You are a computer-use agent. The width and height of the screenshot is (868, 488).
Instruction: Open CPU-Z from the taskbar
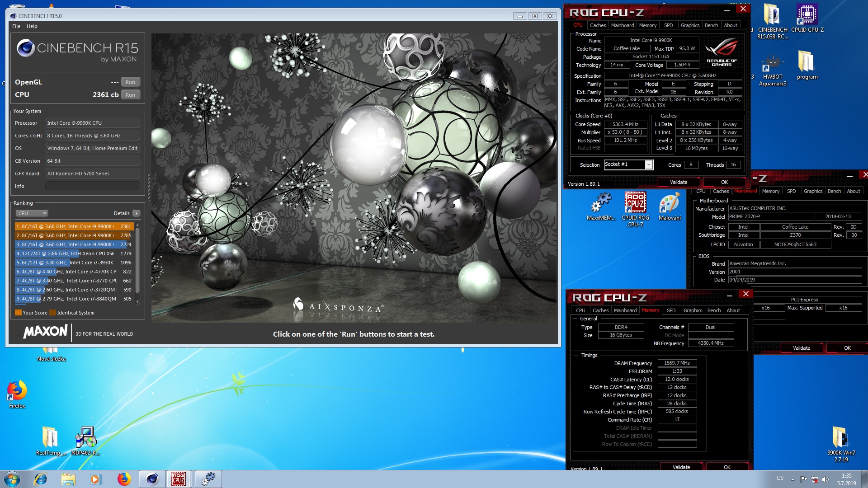pyautogui.click(x=179, y=479)
